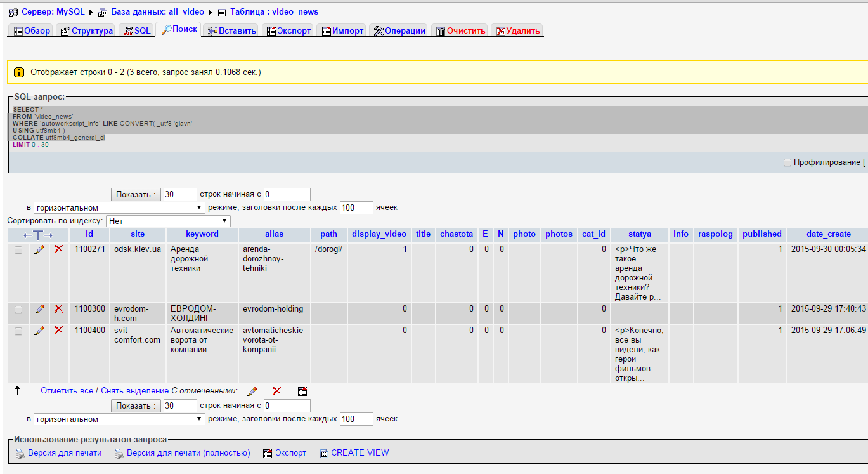Open bottom display mode dropdown горизонтальном

[120, 419]
